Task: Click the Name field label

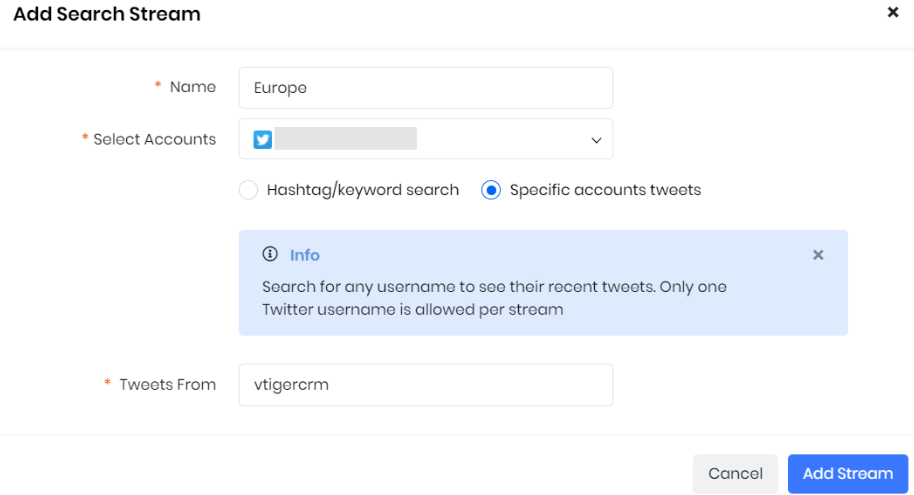Action: pos(193,87)
